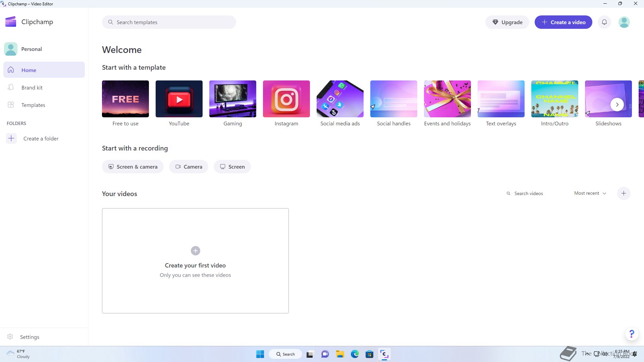Open the Intro/Outro templates
This screenshot has width=644, height=362.
tap(555, 103)
